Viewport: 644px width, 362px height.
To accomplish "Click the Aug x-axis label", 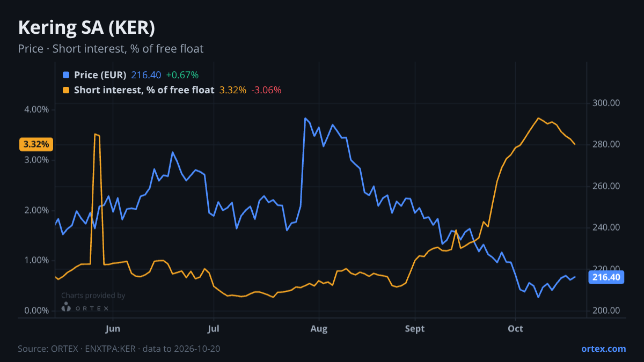I will point(319,328).
